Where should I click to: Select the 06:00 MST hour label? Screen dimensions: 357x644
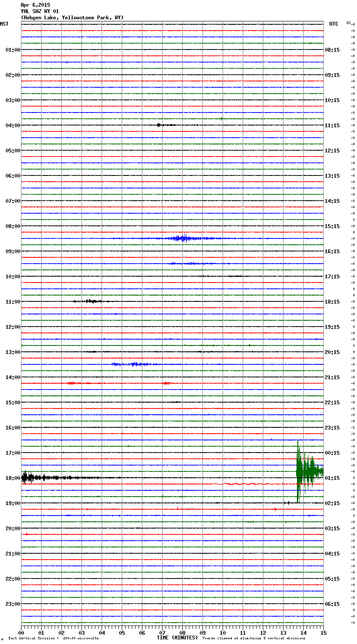coord(13,176)
